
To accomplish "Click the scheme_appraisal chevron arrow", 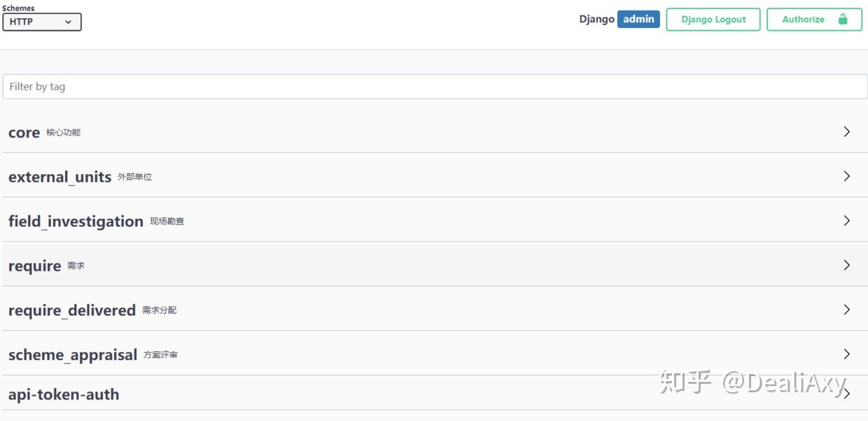I will tap(847, 354).
